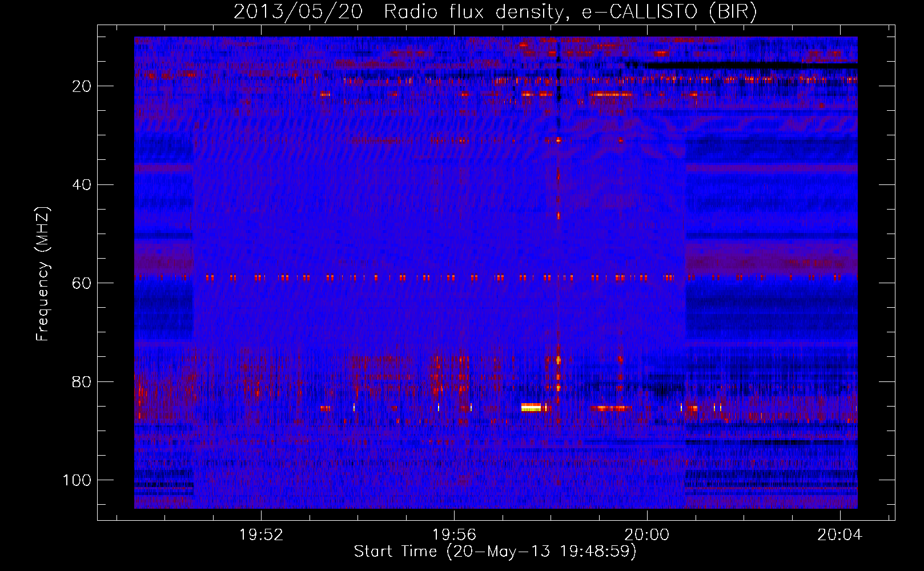Click the '60' frequency tick label
924x571 pixels.
(82, 283)
